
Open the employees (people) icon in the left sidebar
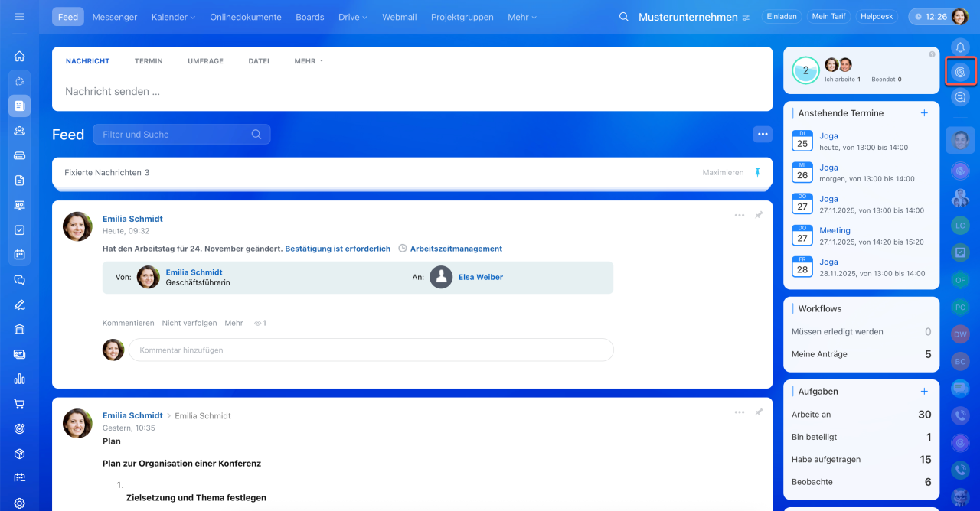pos(19,131)
